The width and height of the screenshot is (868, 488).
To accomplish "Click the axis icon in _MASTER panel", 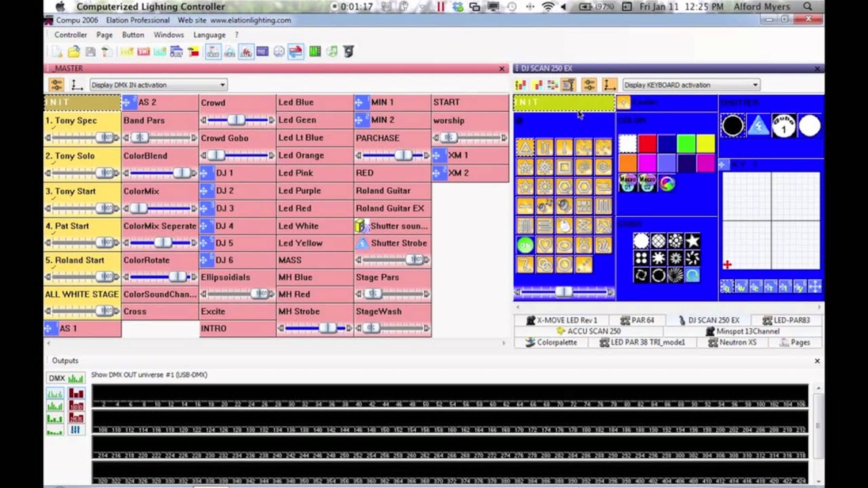I will [77, 85].
